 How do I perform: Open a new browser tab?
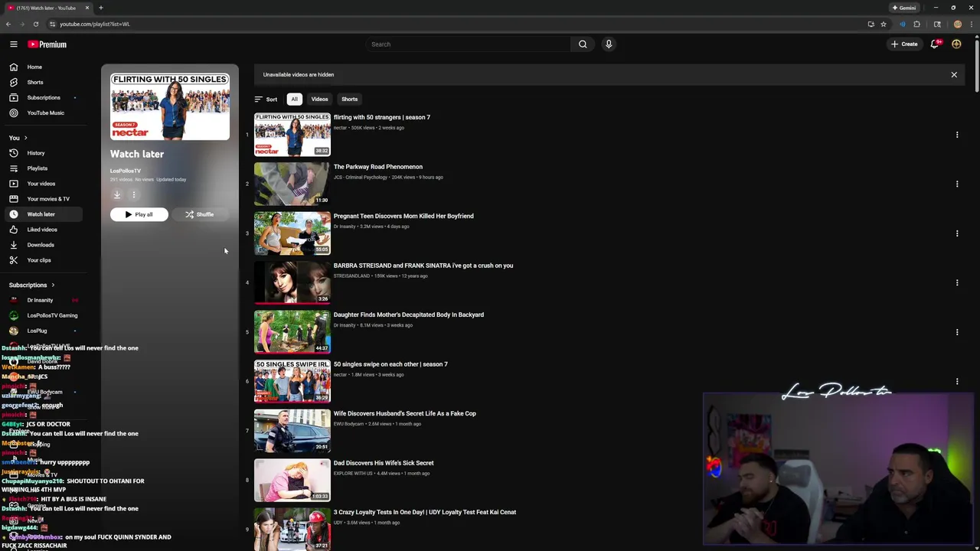pyautogui.click(x=100, y=8)
